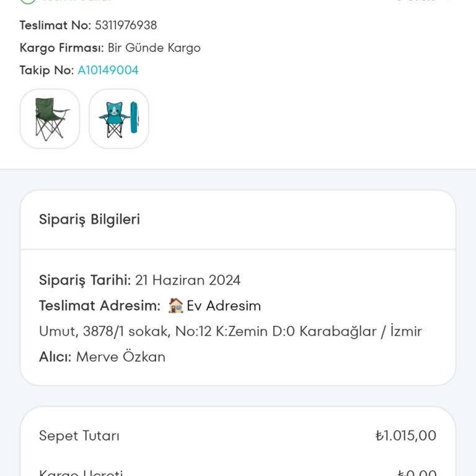
Task: Click the Ev Adresim address label
Action: tap(224, 306)
